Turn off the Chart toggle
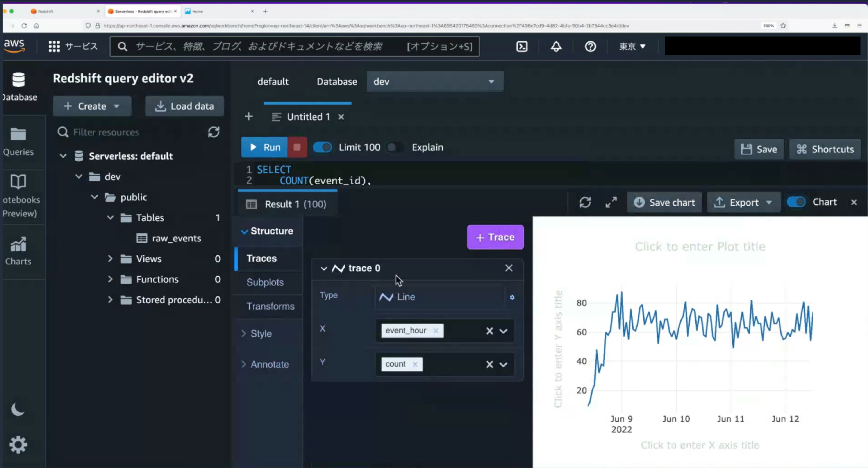Viewport: 868px width, 468px height. click(x=796, y=202)
